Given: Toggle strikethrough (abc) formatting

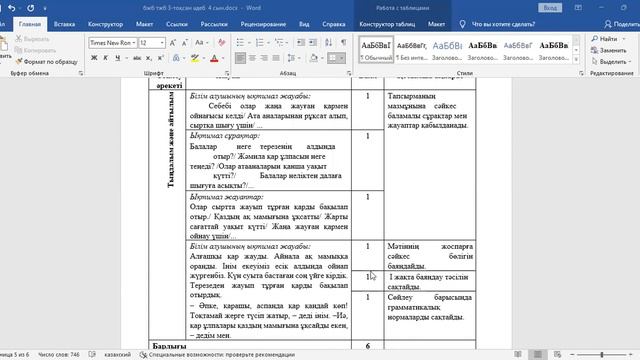Looking at the screenshot, I should 137,58.
